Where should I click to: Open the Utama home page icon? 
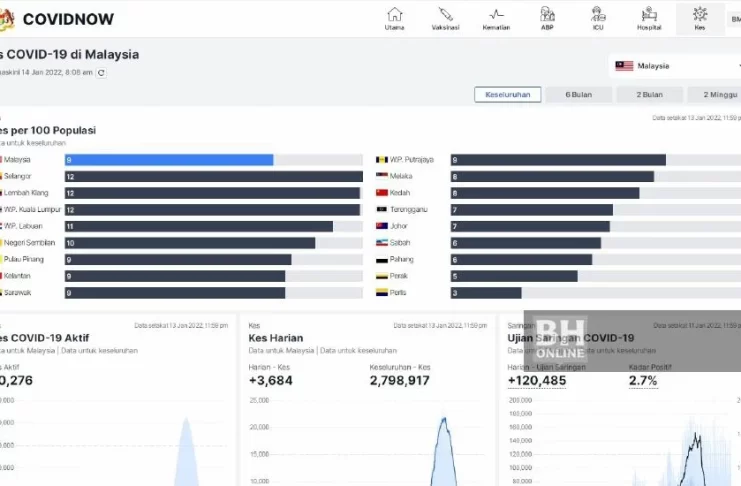tap(394, 14)
